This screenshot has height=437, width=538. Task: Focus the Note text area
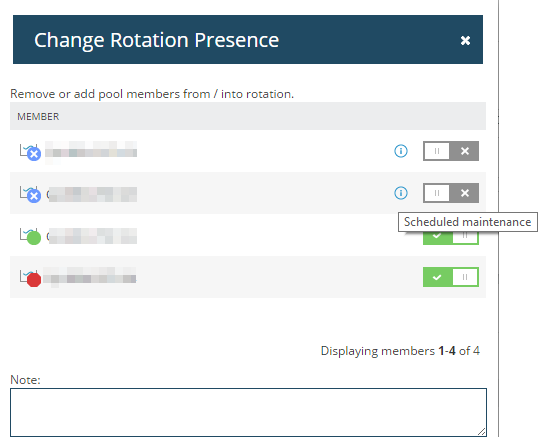tap(248, 412)
